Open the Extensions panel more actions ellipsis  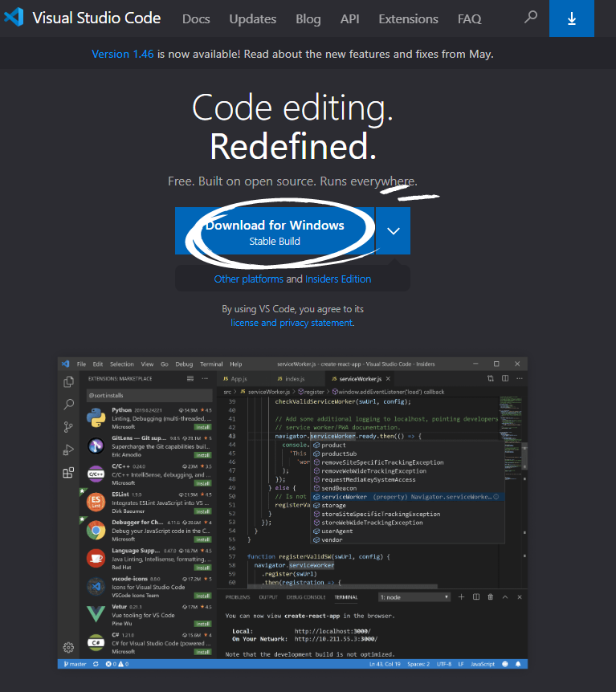coord(205,379)
